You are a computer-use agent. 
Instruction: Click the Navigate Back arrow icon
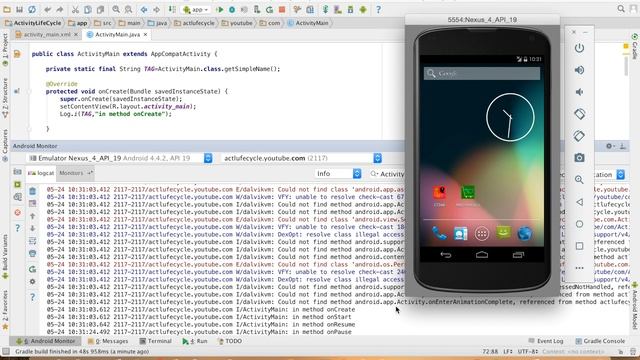tap(144, 9)
